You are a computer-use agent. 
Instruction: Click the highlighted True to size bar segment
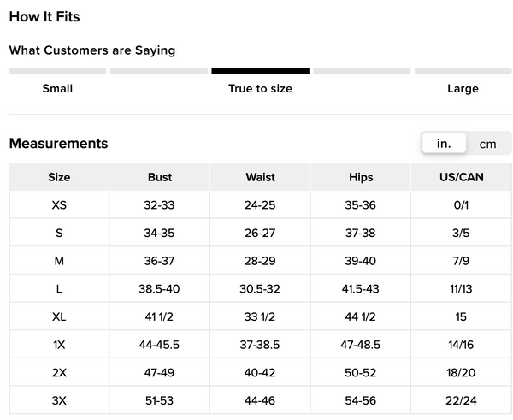pyautogui.click(x=260, y=71)
